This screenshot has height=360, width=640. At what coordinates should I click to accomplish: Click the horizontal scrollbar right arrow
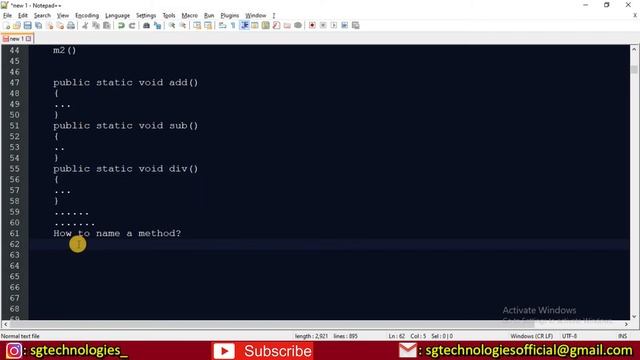click(x=626, y=324)
